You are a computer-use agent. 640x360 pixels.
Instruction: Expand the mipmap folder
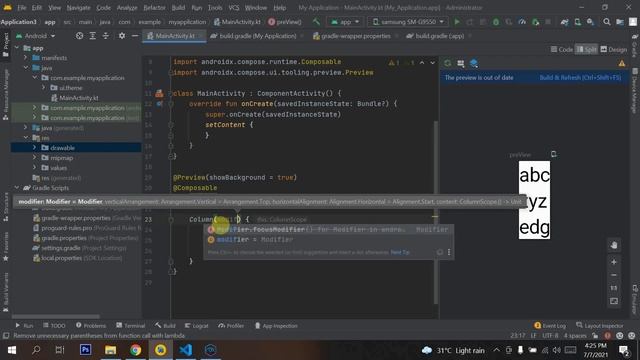click(35, 158)
